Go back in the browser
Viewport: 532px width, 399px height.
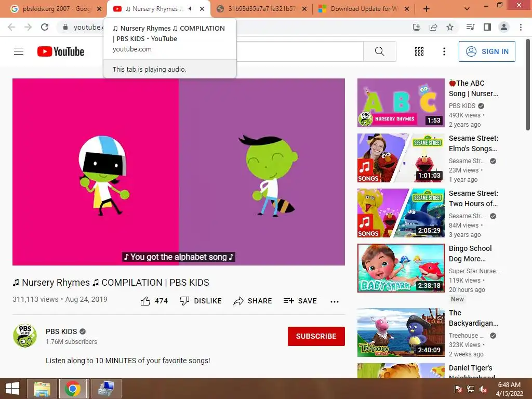click(11, 27)
